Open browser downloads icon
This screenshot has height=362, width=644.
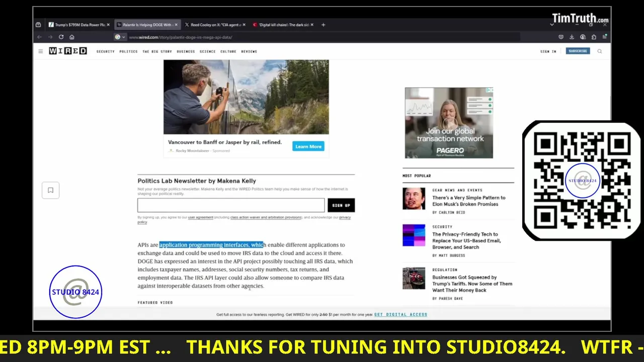(x=572, y=37)
